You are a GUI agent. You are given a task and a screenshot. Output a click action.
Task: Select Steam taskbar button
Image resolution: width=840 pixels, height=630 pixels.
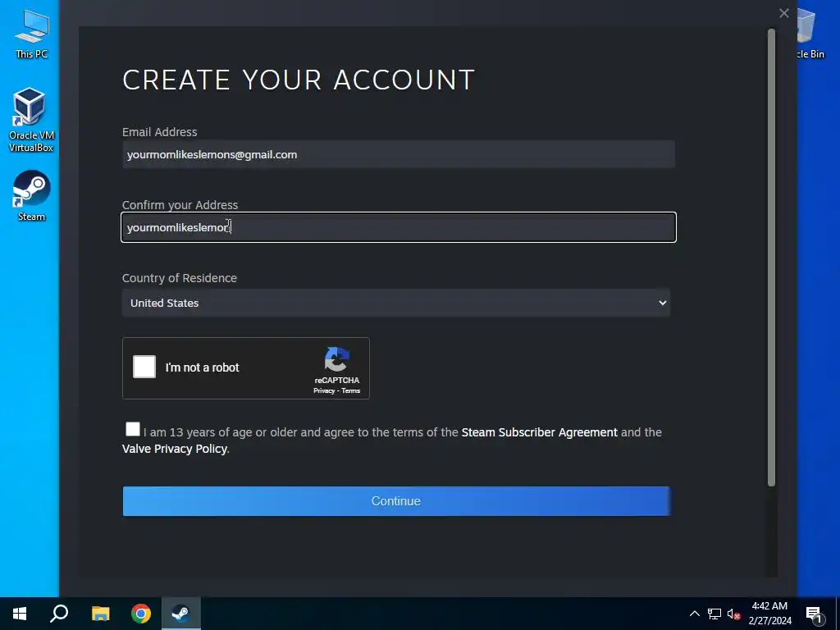(x=181, y=614)
